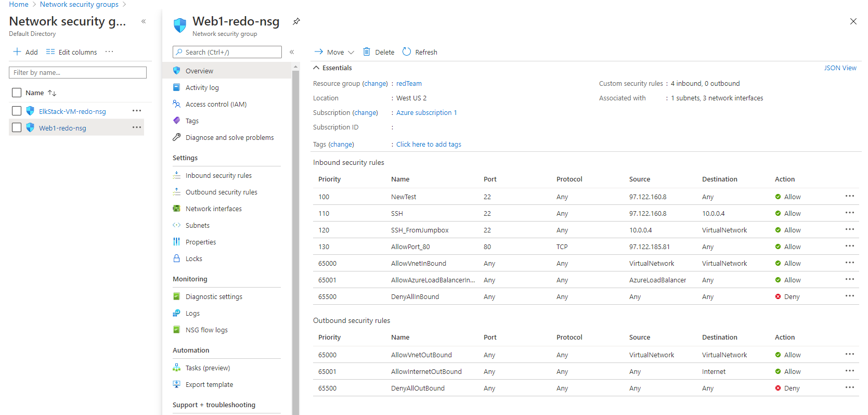868x415 pixels.
Task: Click the NSG flow logs icon
Action: [177, 330]
